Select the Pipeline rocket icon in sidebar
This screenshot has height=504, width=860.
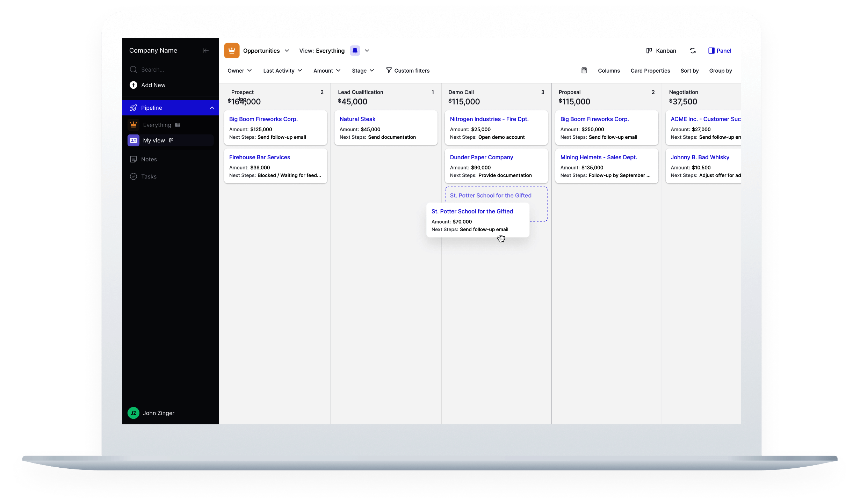(133, 108)
